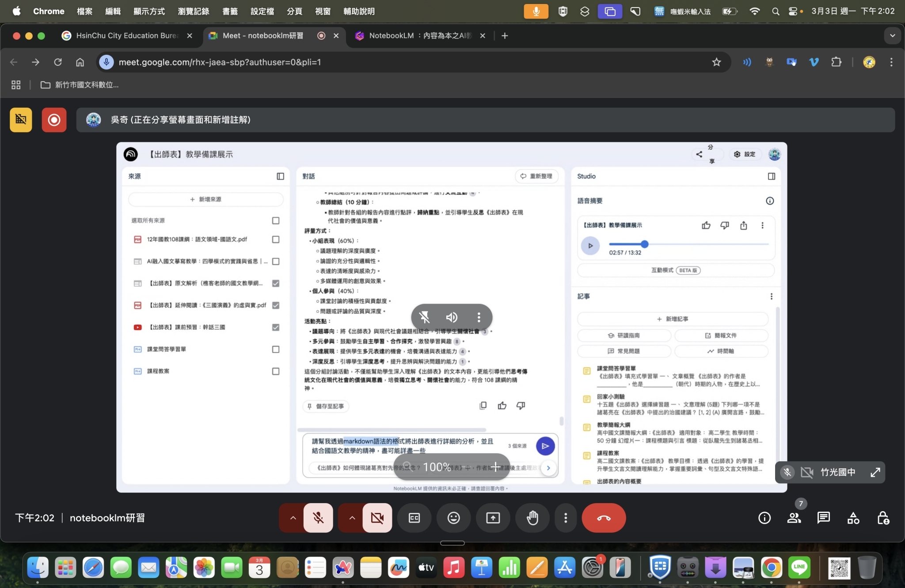
Task: Expand microphone audio settings arrow
Action: pos(293,518)
